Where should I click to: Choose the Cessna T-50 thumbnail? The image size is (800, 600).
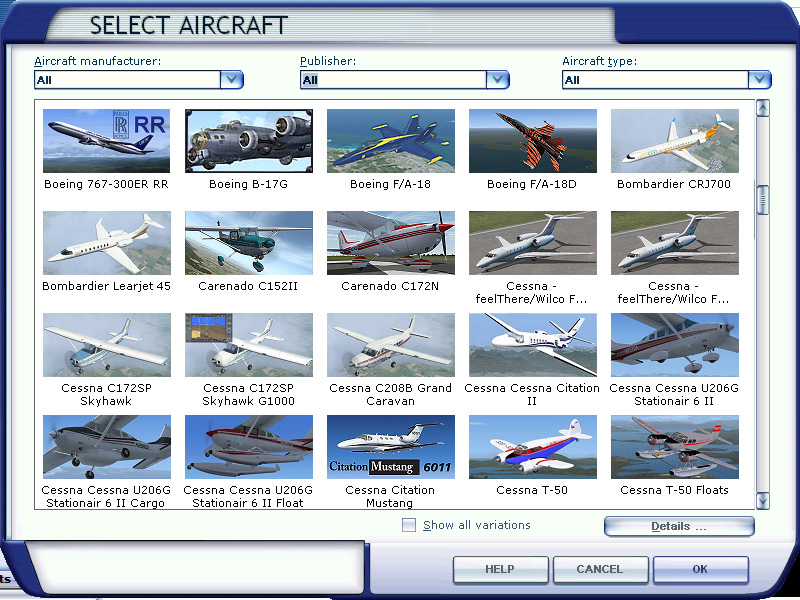[532, 447]
